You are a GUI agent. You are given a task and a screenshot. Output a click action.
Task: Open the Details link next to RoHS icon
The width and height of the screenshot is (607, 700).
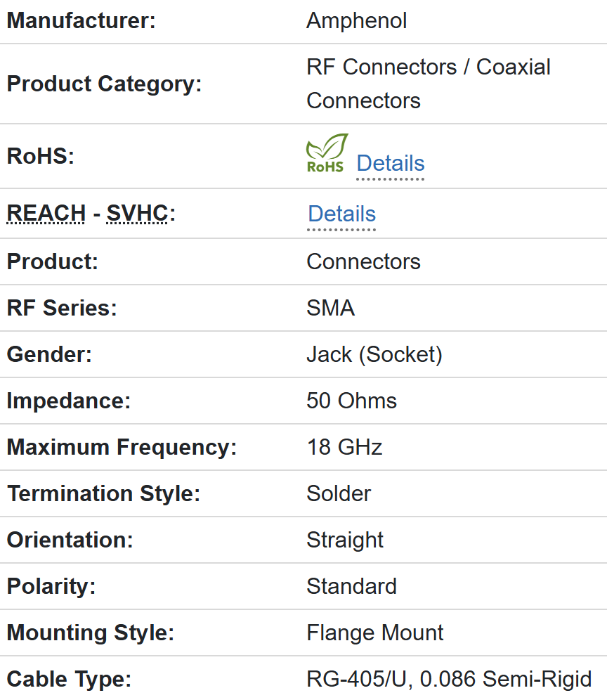[390, 163]
